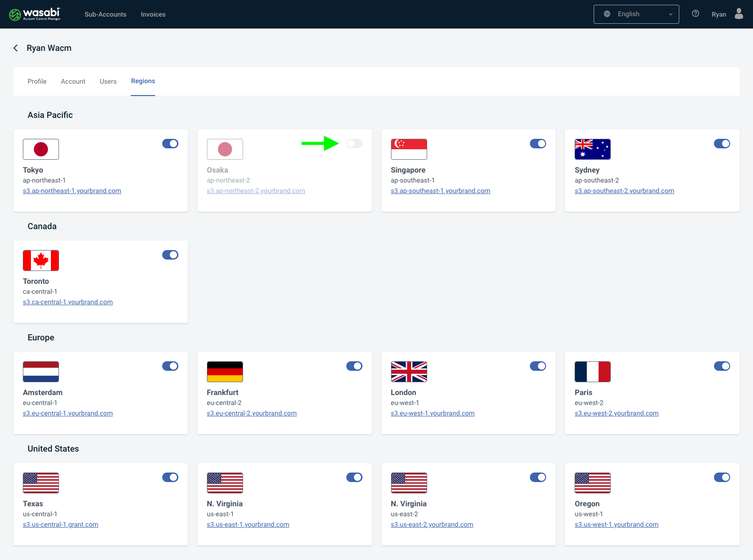Open s3.eu-west-1.yourbrand.com link
The height and width of the screenshot is (560, 753).
pos(433,413)
